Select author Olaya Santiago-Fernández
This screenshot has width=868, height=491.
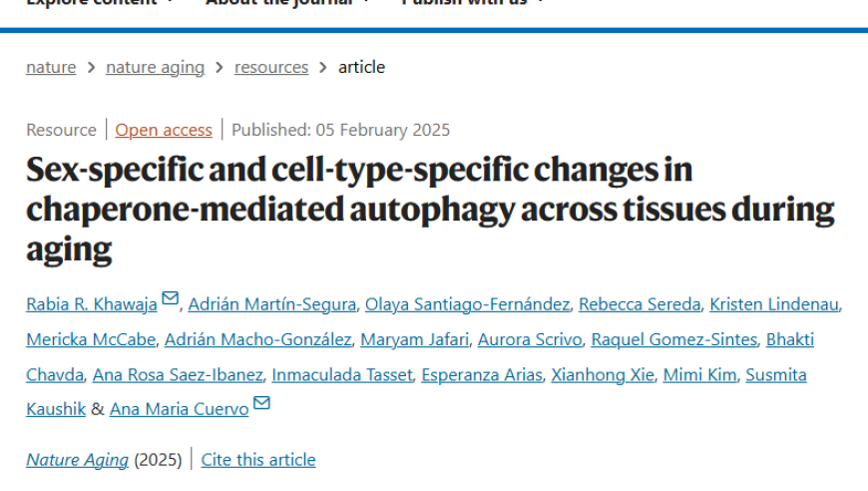coord(467,304)
